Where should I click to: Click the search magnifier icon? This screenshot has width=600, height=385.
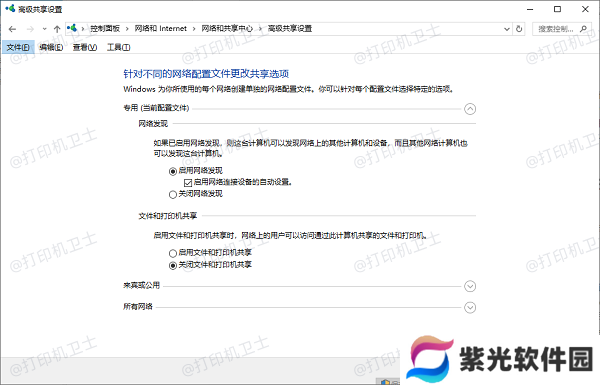(583, 29)
